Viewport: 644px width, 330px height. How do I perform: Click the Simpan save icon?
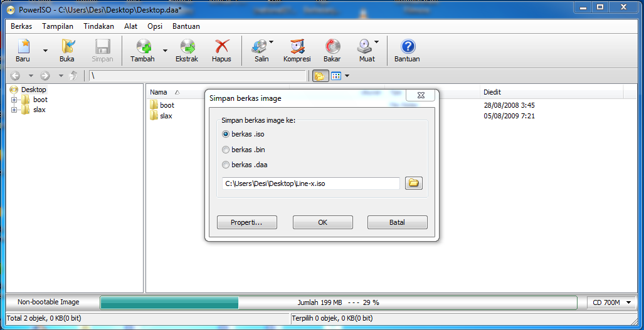102,47
